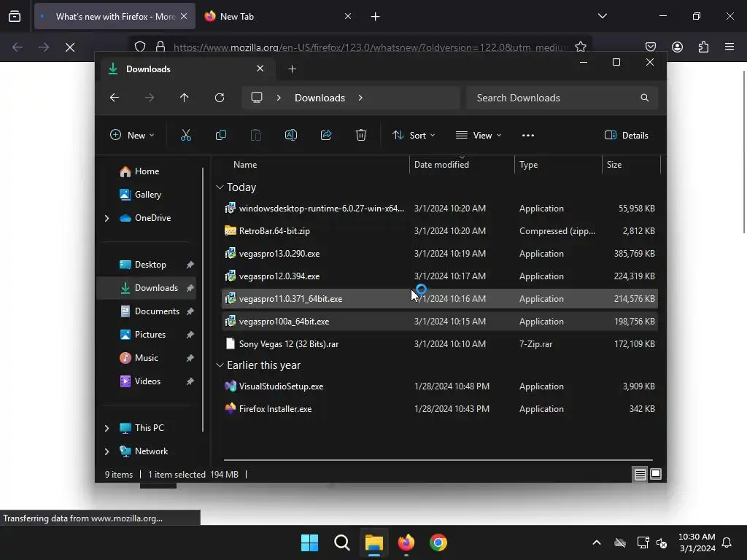The width and height of the screenshot is (747, 560).
Task: Expand the OneDrive tree node
Action: (x=107, y=218)
